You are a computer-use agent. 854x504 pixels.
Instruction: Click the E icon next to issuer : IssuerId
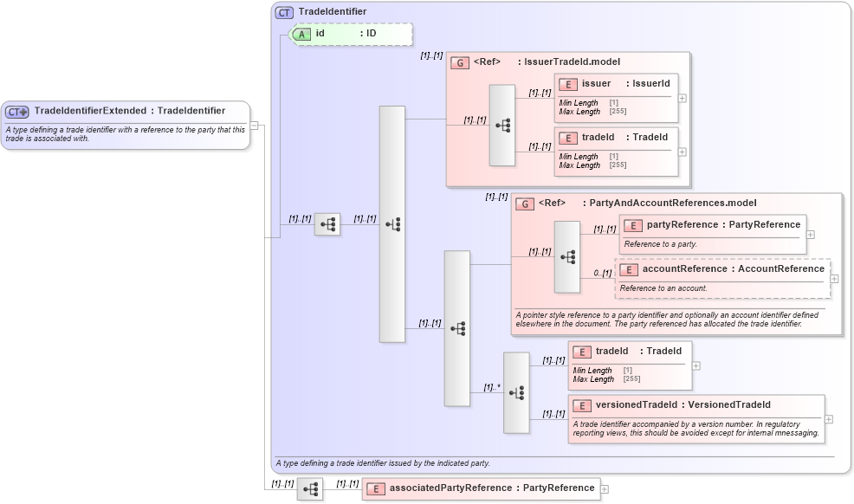tap(567, 84)
